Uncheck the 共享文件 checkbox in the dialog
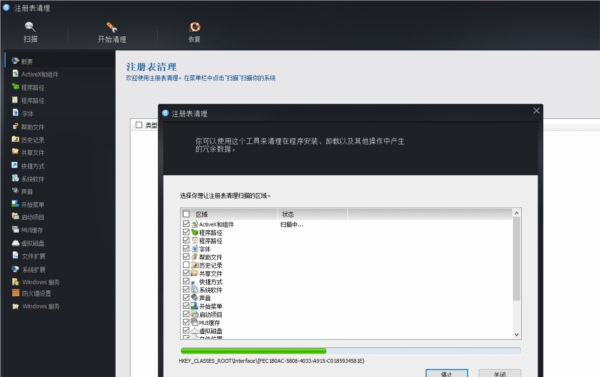600x377 pixels. 186,273
